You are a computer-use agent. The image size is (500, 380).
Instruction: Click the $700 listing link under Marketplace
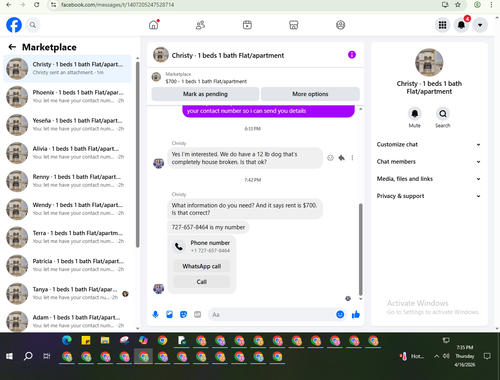click(206, 81)
